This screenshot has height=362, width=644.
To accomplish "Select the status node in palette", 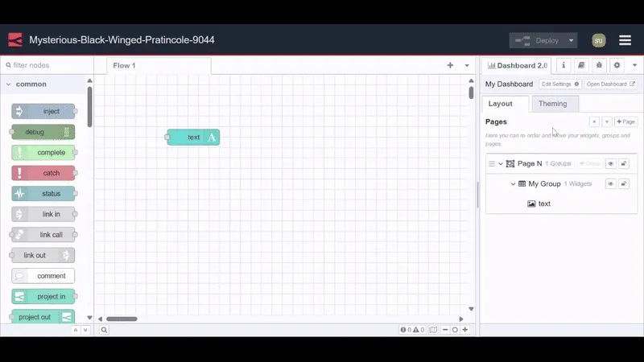I will pos(43,193).
